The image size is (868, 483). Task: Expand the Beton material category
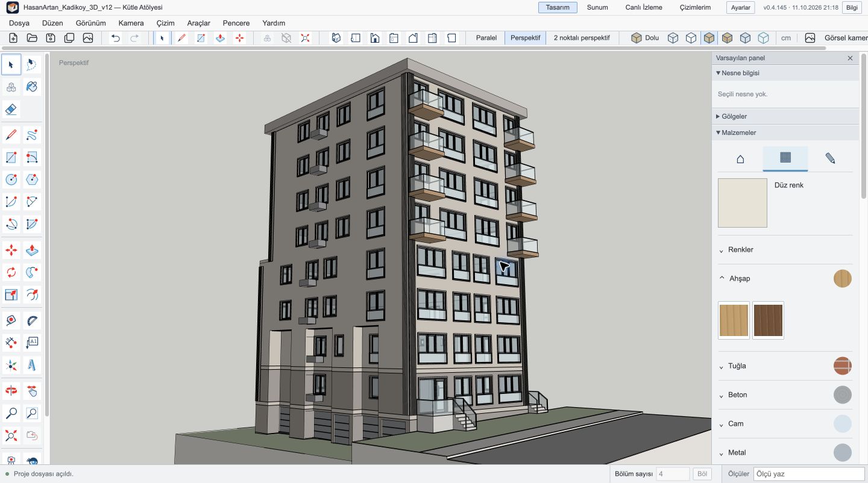tap(785, 395)
